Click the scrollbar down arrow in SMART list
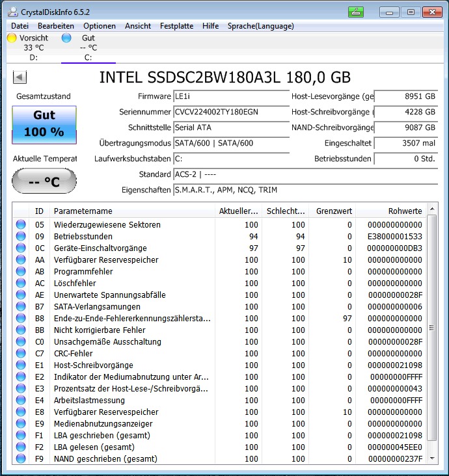 432,458
